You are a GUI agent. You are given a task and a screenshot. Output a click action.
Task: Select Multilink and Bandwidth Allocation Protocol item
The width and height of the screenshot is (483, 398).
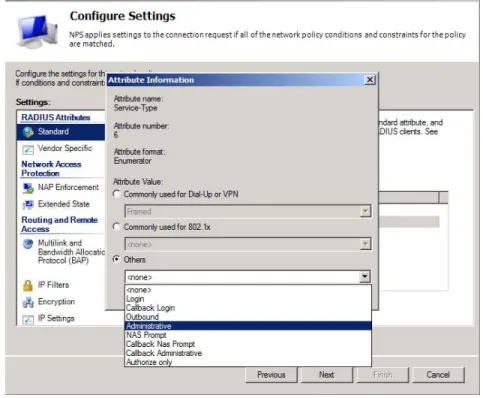tap(61, 252)
